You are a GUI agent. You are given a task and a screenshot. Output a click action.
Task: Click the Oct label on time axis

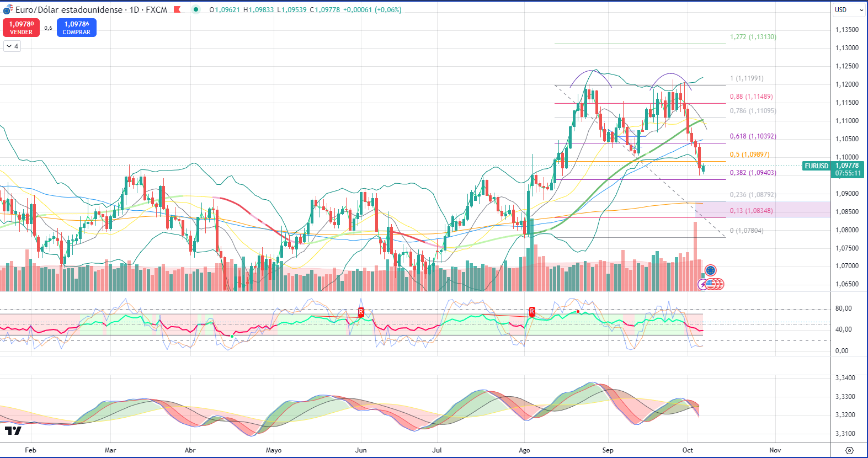[x=688, y=450]
